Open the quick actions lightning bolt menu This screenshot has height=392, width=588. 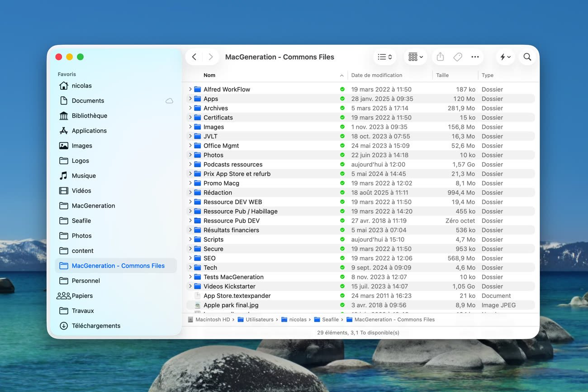point(505,57)
